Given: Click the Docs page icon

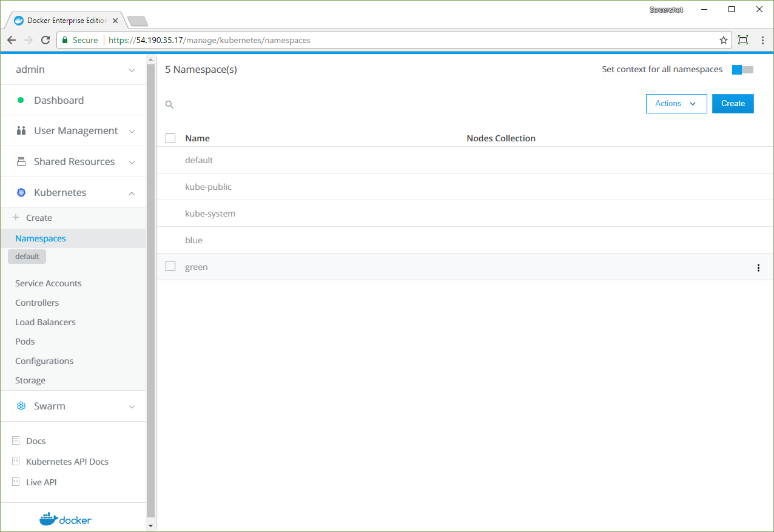Looking at the screenshot, I should (16, 441).
